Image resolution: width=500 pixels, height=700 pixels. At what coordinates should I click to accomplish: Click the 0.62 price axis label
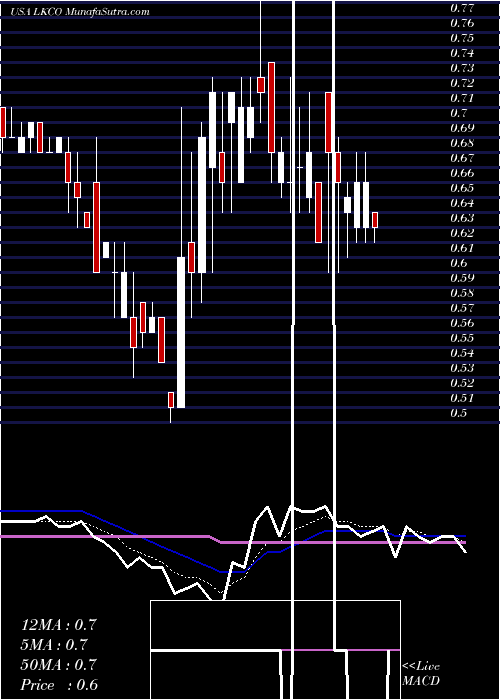tap(461, 233)
